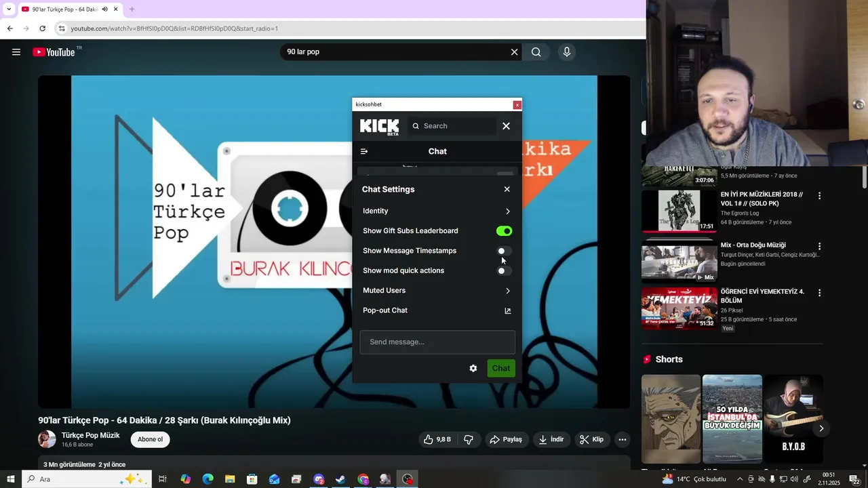
Task: Click the green Chat send button
Action: pos(501,368)
